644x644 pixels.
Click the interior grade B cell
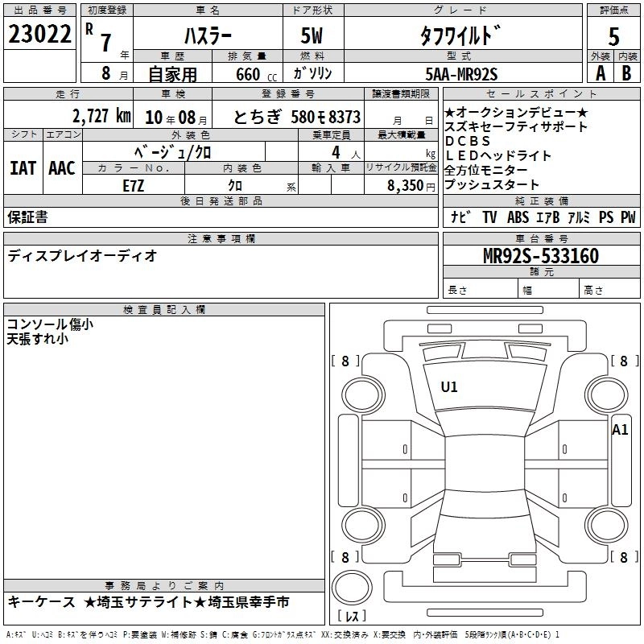coord(626,73)
